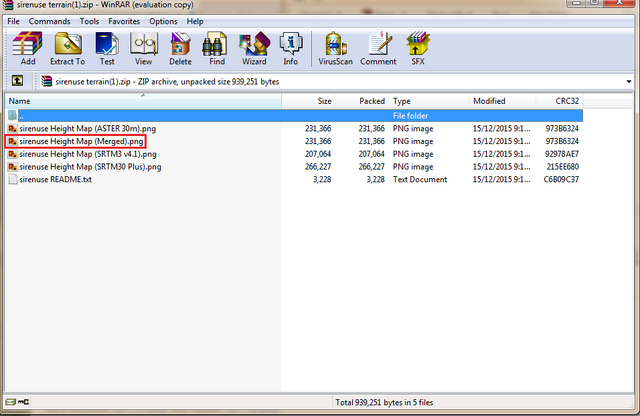Click parent folder icon row
The width and height of the screenshot is (640, 416).
point(13,116)
